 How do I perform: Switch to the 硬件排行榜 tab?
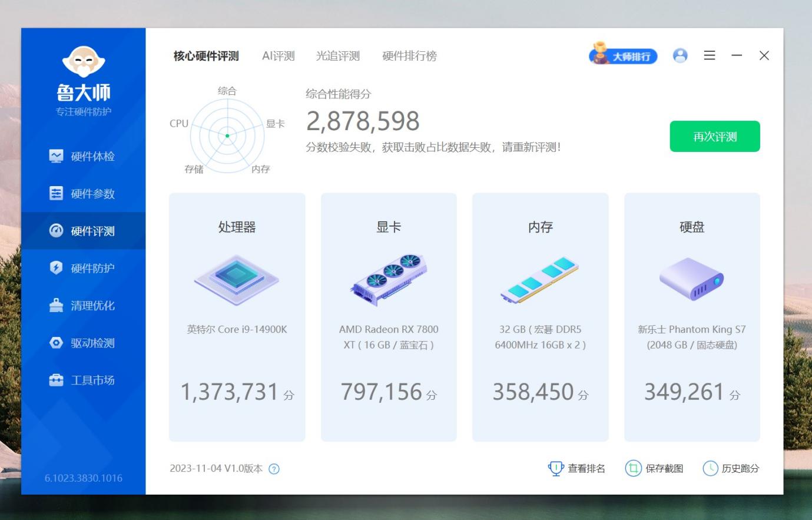coord(409,56)
